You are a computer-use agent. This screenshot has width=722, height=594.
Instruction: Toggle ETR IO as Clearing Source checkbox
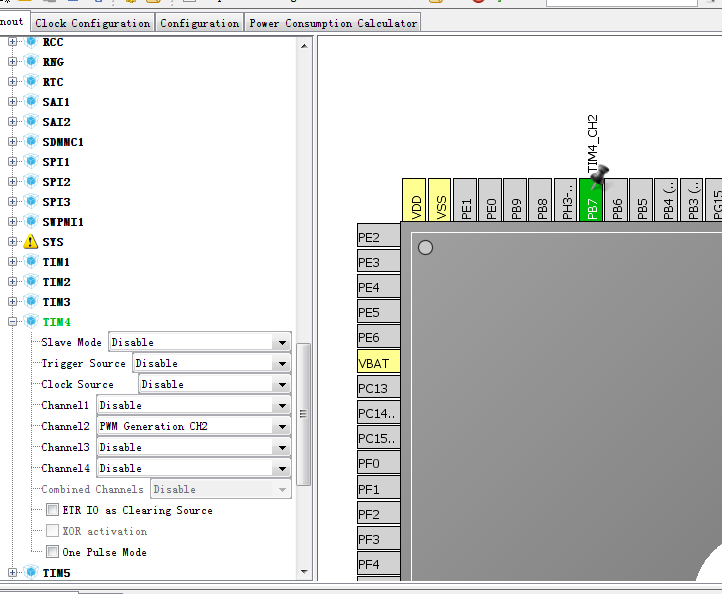[52, 510]
